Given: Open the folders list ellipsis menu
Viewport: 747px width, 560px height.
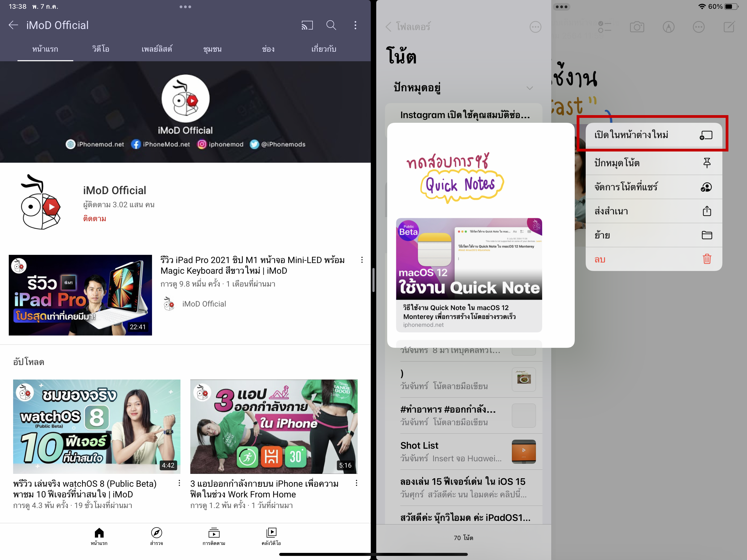Looking at the screenshot, I should coord(535,27).
